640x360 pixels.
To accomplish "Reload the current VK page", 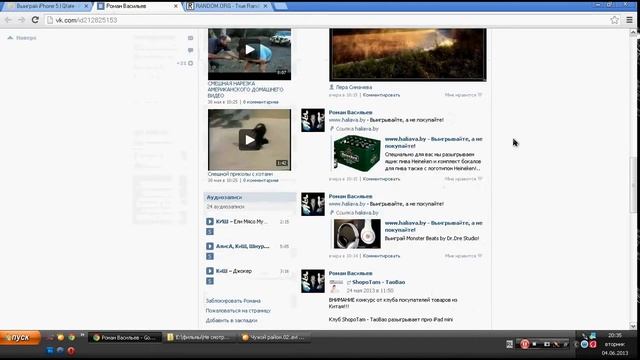I will tap(35, 20).
